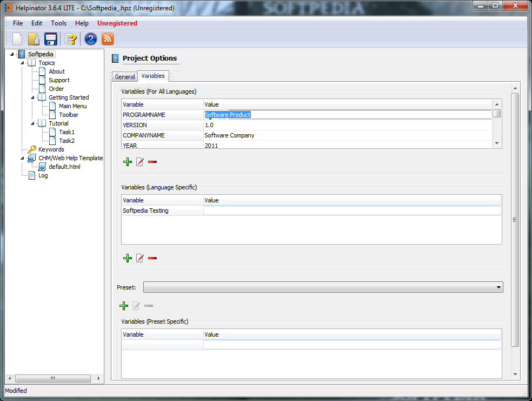Select the Variables tab
This screenshot has height=401, width=532.
click(153, 76)
